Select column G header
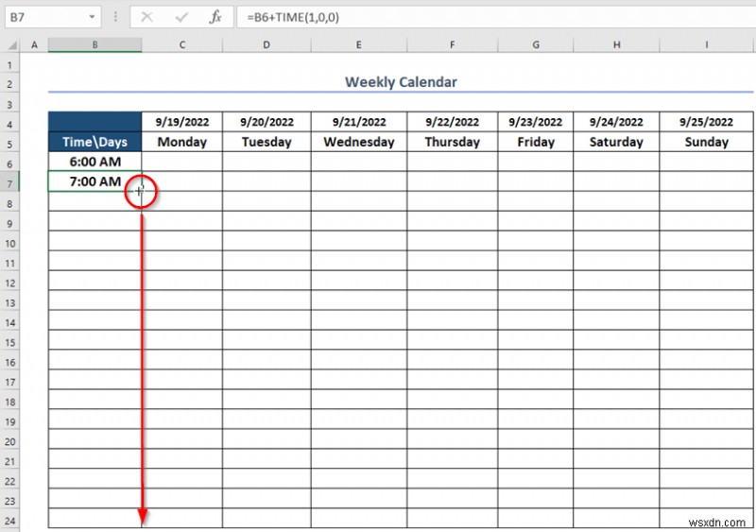Screen dimensions: 756x532 [x=536, y=44]
